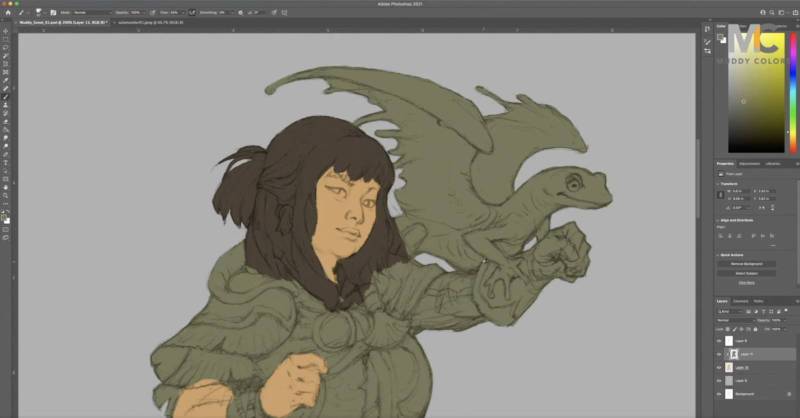Screen dimensions: 800x418
Task: Click the rainbow hue slider
Action: tap(793, 93)
